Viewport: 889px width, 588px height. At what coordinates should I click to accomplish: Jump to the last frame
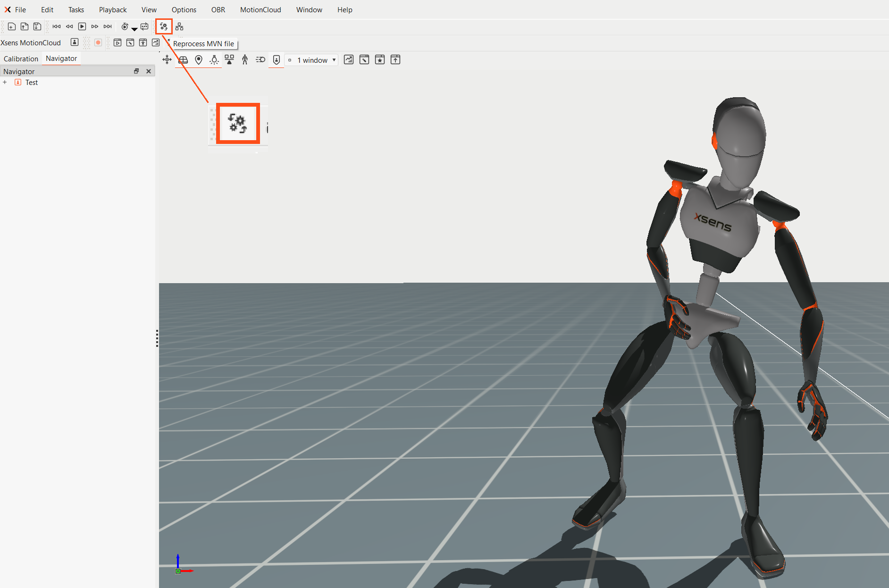(108, 27)
